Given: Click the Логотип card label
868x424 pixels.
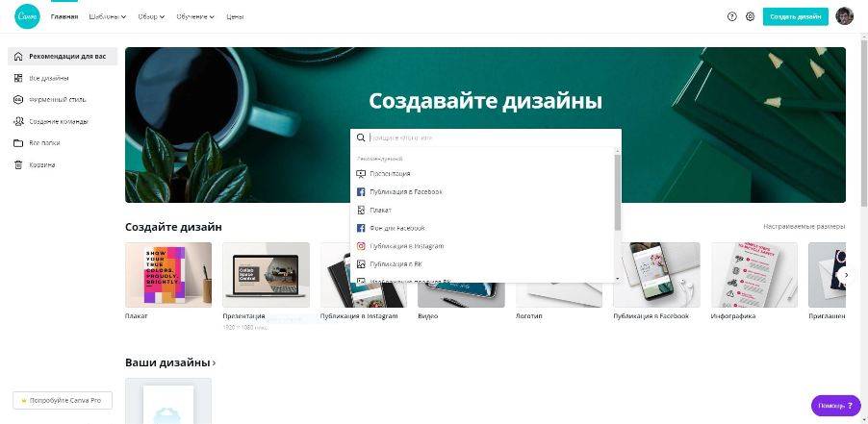Looking at the screenshot, I should [x=528, y=316].
